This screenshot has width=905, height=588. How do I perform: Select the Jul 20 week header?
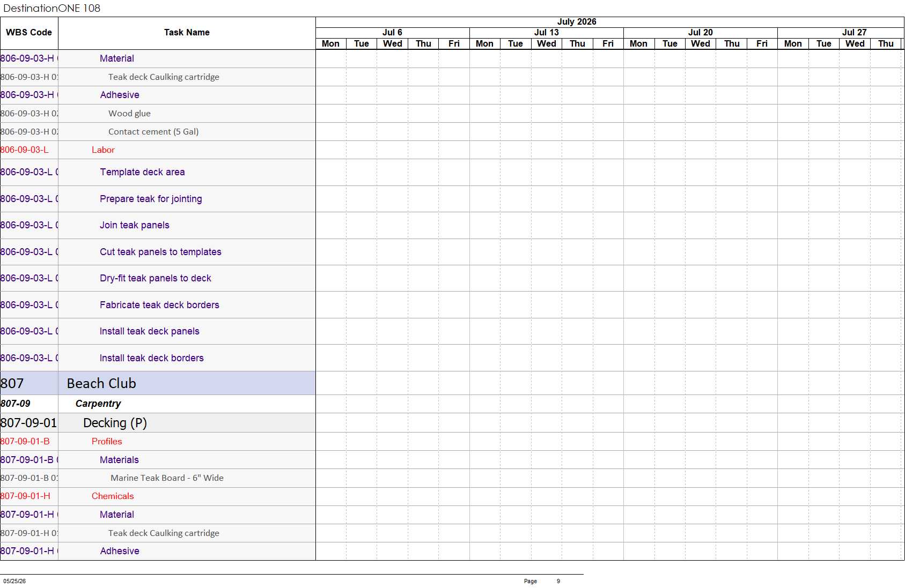pos(700,33)
